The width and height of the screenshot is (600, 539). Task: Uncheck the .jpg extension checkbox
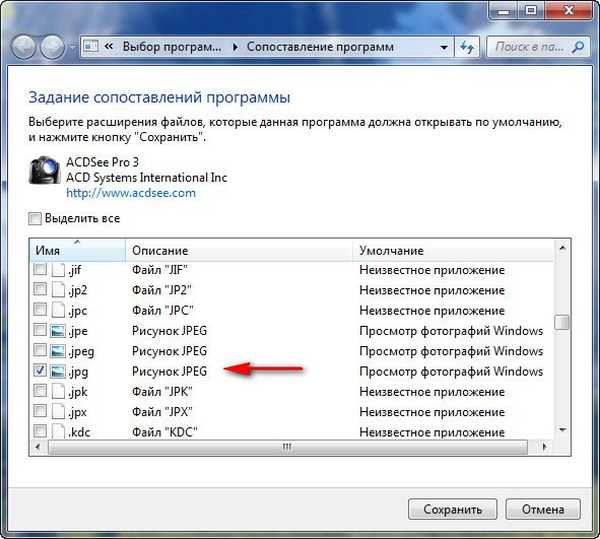tap(40, 371)
